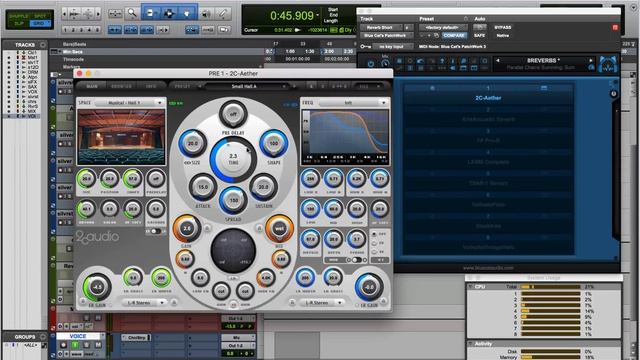This screenshot has height=360, width=640.
Task: Click the blue LR Gain knob
Action: point(369,287)
